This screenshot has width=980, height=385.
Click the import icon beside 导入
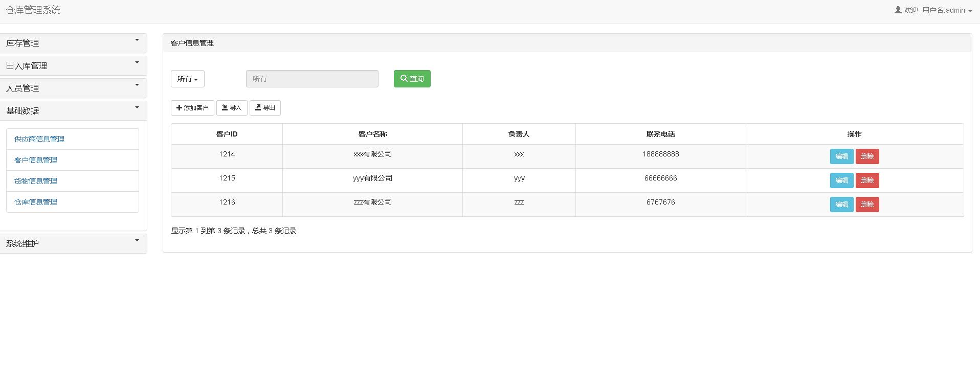click(225, 108)
